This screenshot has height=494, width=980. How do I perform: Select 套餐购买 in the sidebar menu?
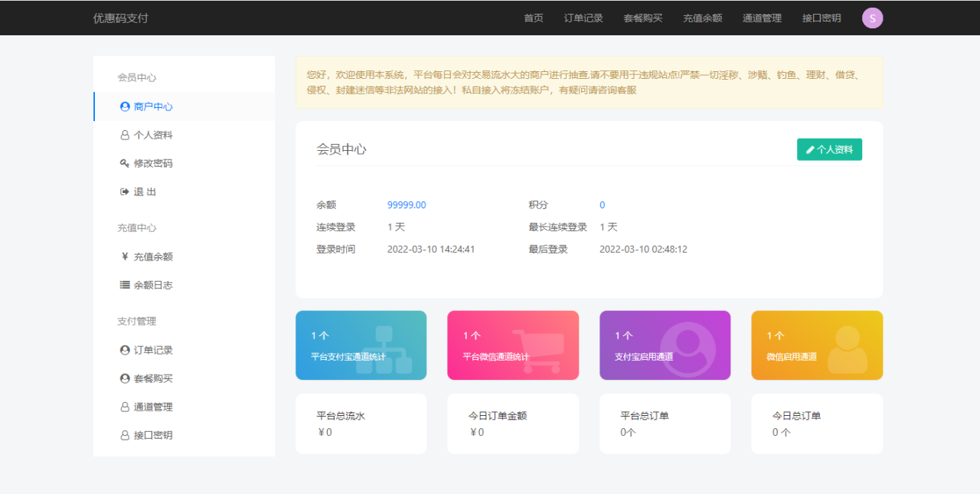pos(152,378)
